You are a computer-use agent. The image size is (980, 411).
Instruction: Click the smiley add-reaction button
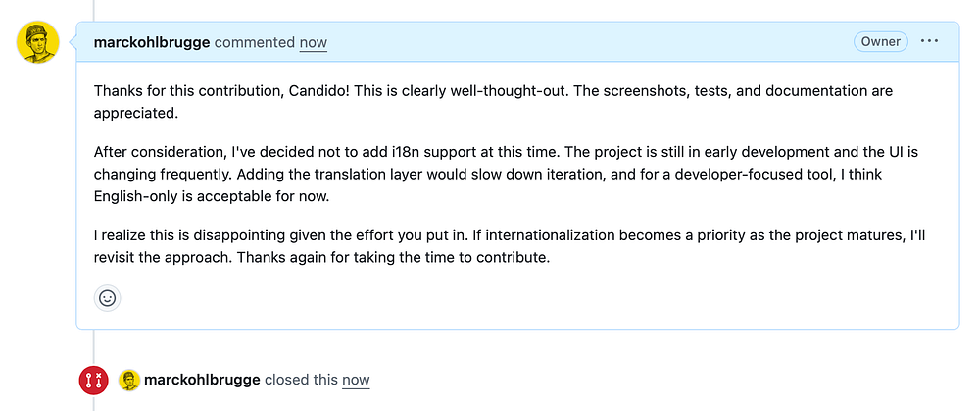click(x=108, y=297)
